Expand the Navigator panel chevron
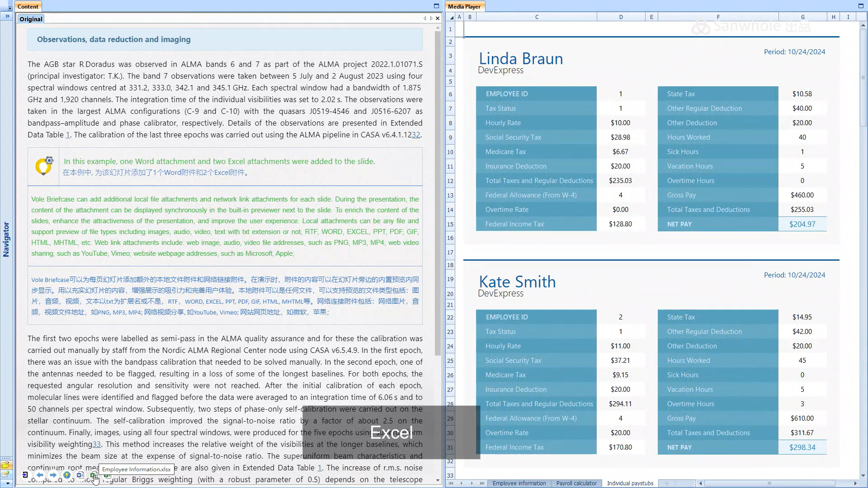Viewport: 868px width, 488px height. point(7,16)
